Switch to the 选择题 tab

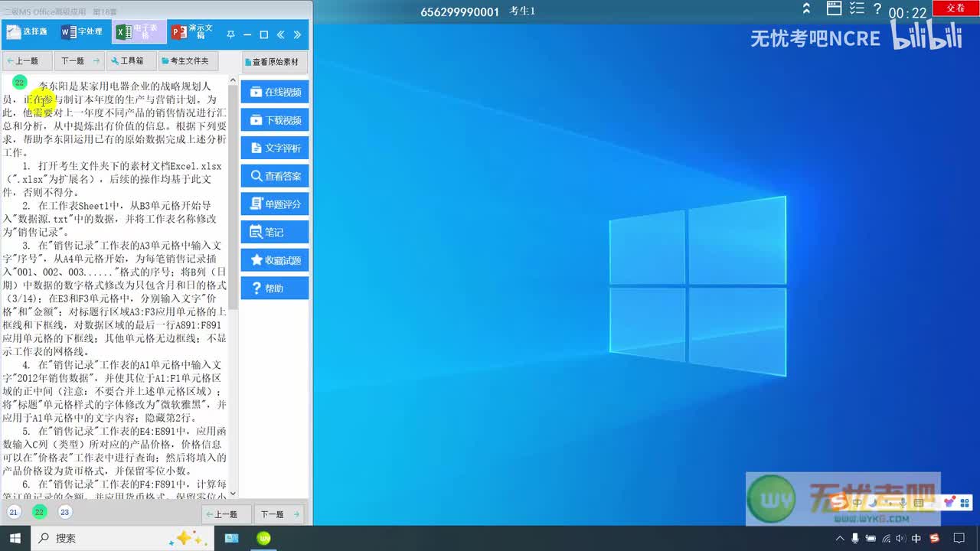point(27,32)
